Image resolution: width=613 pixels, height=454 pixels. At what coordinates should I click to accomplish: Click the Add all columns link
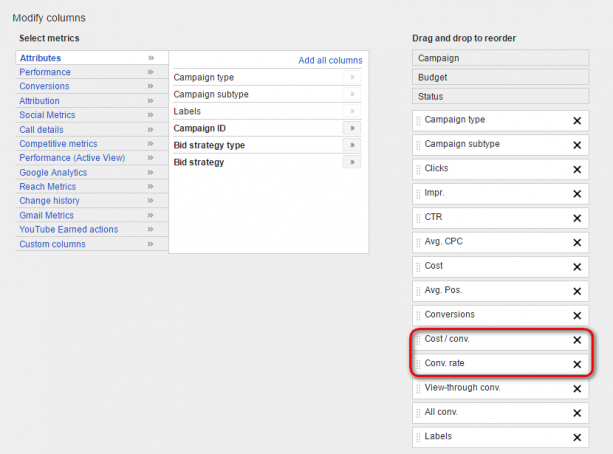coord(330,61)
